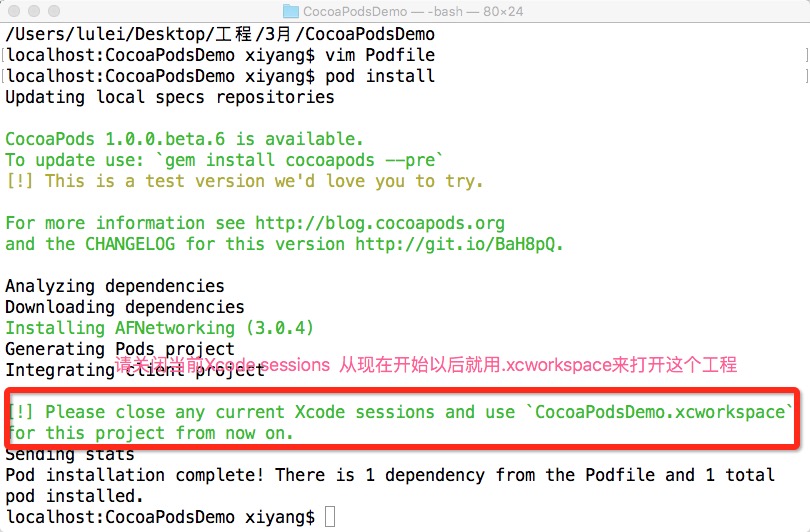This screenshot has height=532, width=810.
Task: Open the http://blog.cocoapods.org link
Action: pyautogui.click(x=380, y=223)
